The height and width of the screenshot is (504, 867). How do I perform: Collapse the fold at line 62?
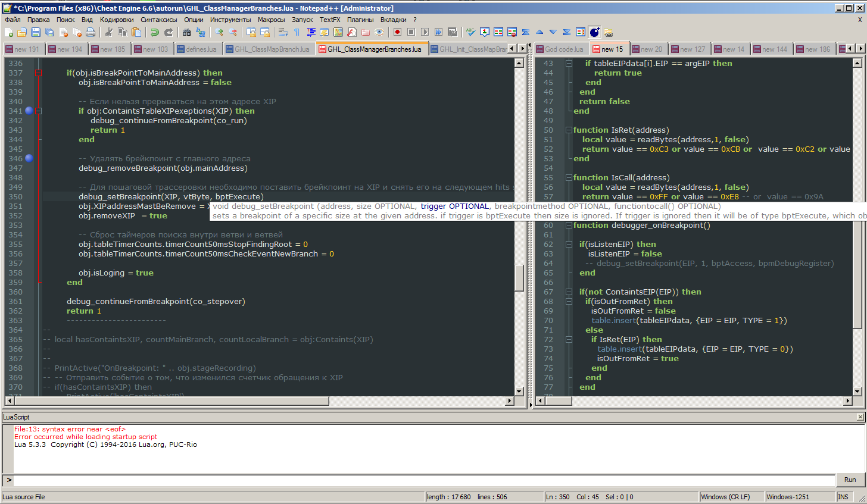click(x=569, y=244)
